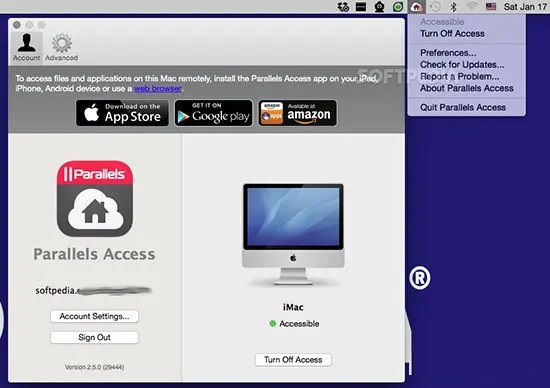The width and height of the screenshot is (550, 388).
Task: Click the Parallels Access title text
Action: tap(94, 254)
